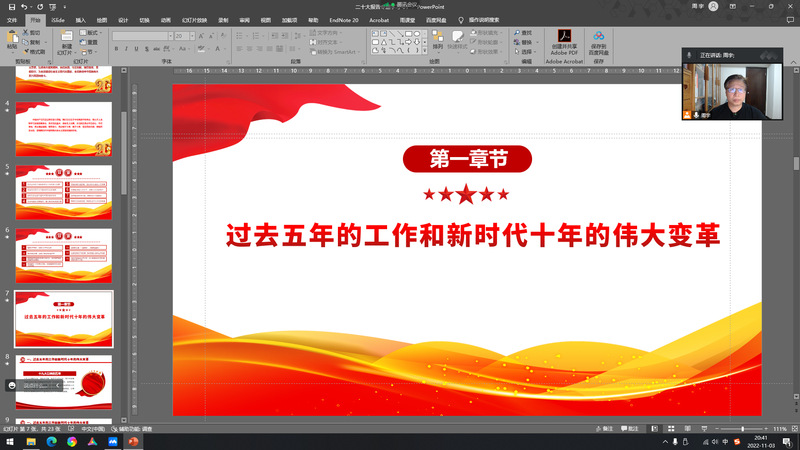800x450 pixels.
Task: Toggle Italic text formatting
Action: pyautogui.click(x=126, y=49)
